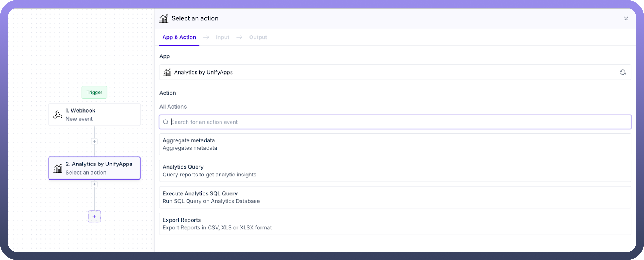Click the small plus below the Analytics step
The width and height of the screenshot is (644, 260).
point(94,184)
